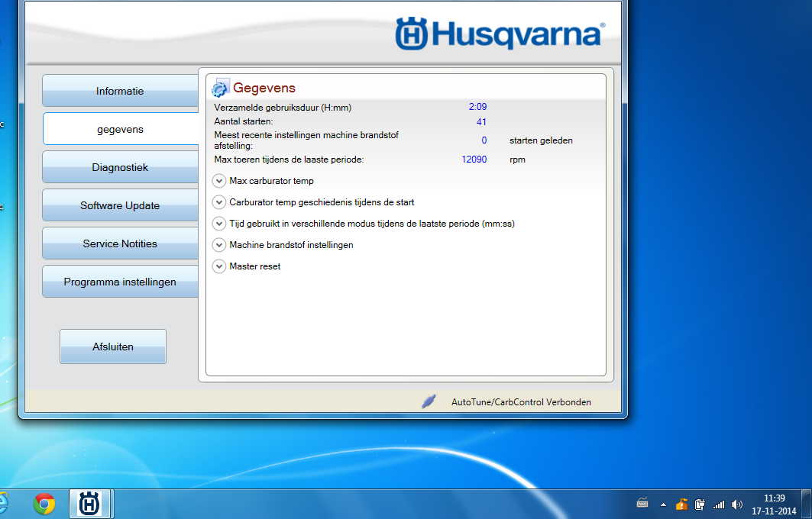Viewport: 812px width, 519px height.
Task: Click the Aantal starten value 41
Action: (481, 122)
